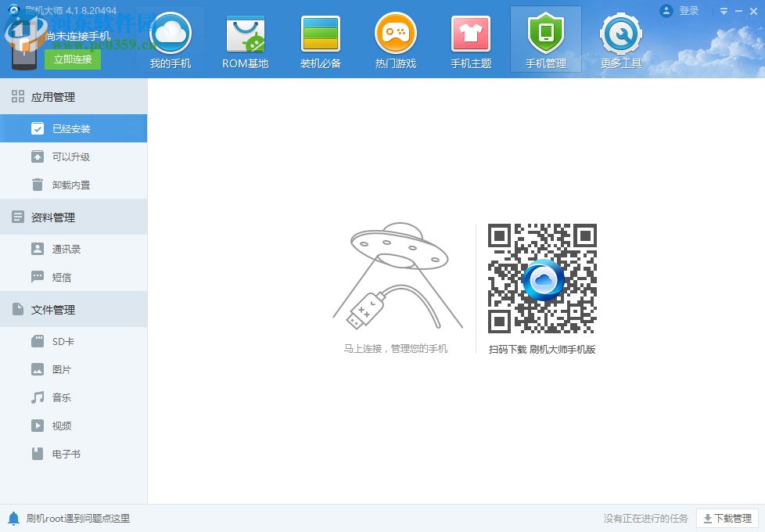Open 通讯录 contacts item

pos(74,249)
